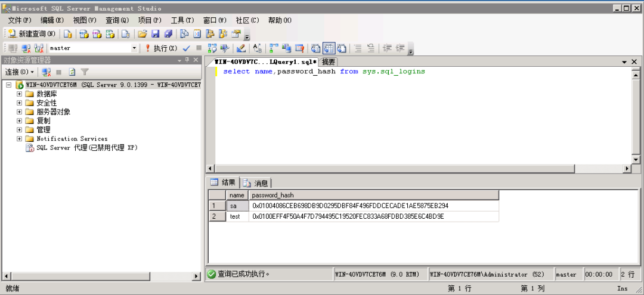The width and height of the screenshot is (644, 295).
Task: Click the Change Connection icon
Action: click(x=39, y=48)
